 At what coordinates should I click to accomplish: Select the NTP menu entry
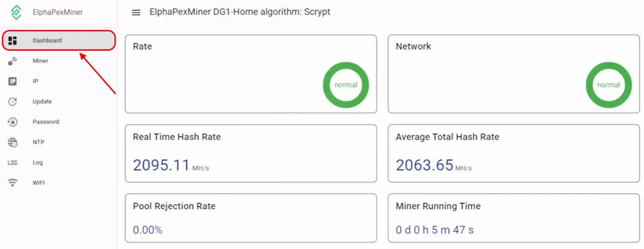39,142
